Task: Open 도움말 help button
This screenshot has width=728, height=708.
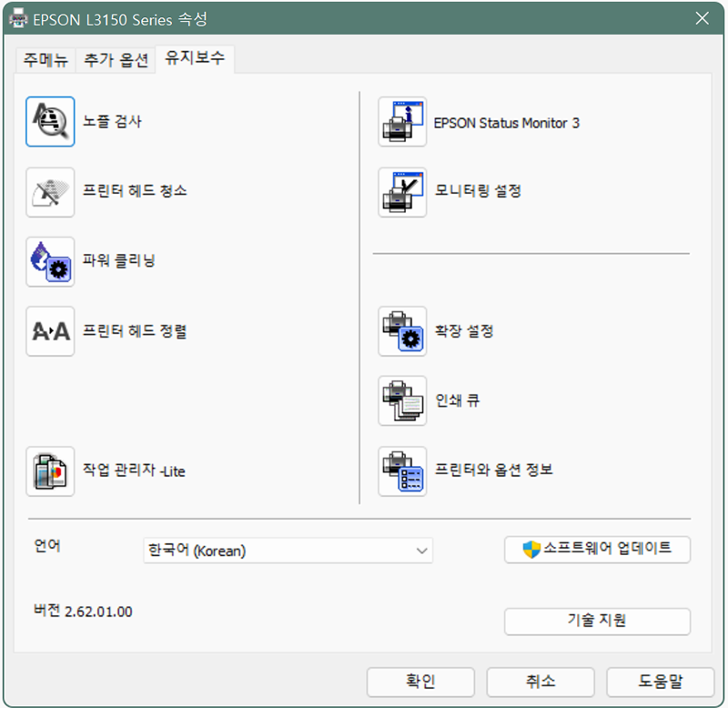Action: pos(661,682)
